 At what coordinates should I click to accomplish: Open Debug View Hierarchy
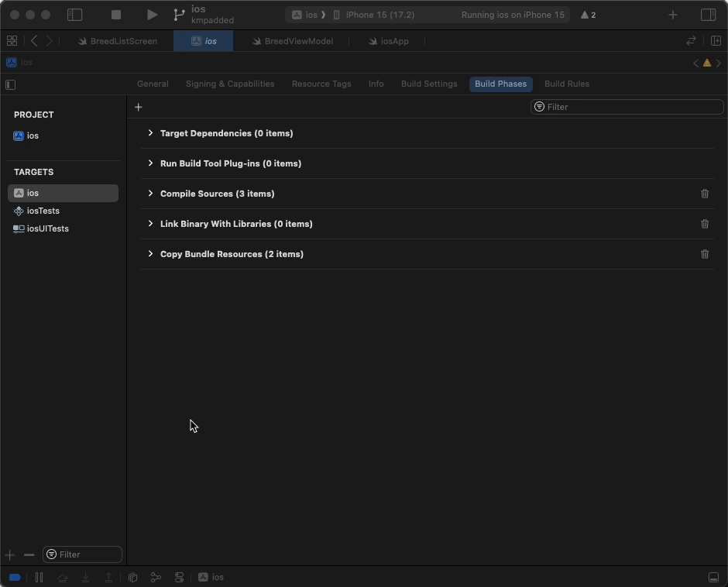pos(132,577)
